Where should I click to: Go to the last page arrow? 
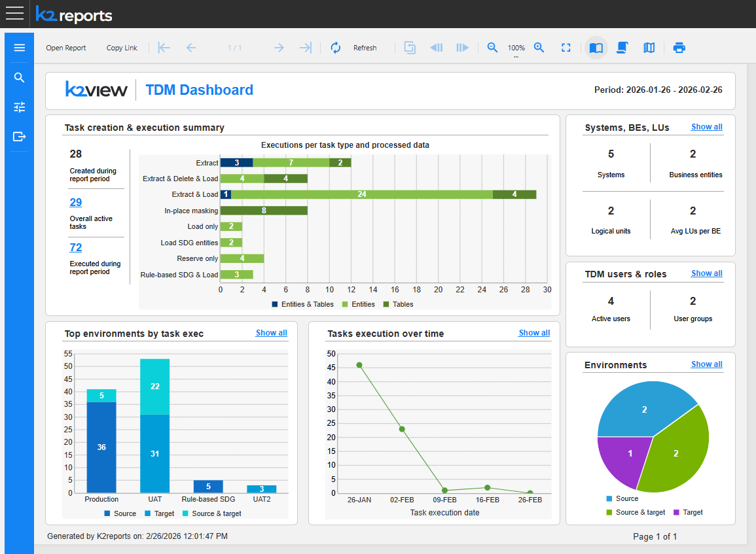305,48
